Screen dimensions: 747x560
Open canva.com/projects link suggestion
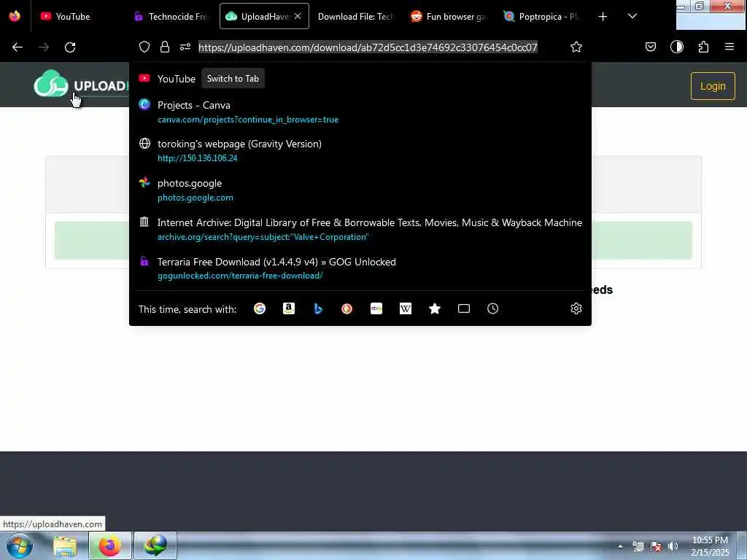(248, 120)
